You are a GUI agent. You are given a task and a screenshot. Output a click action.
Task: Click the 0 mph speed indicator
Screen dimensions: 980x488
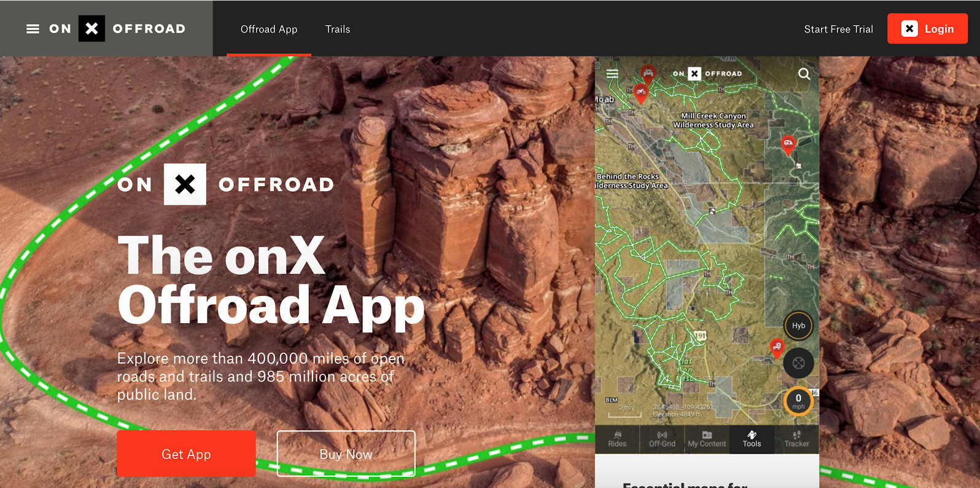798,401
